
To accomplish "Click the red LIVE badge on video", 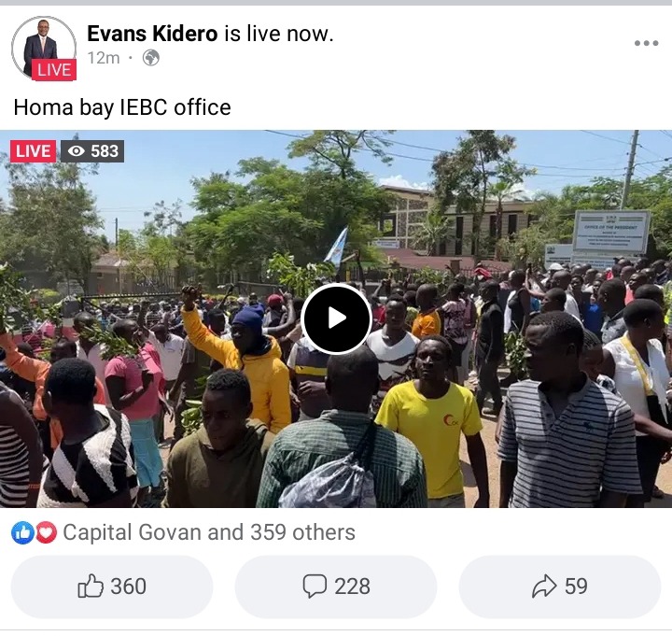I will pyautogui.click(x=33, y=151).
